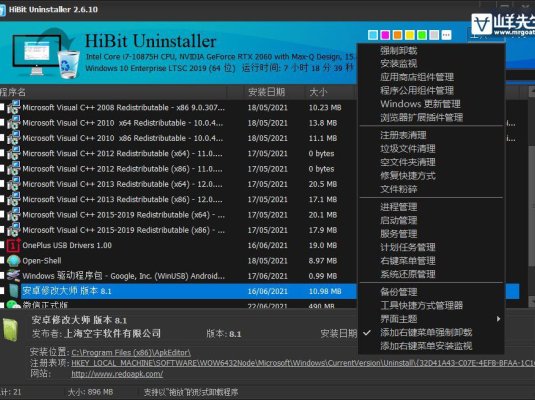Click icon of Visual C++ 2010 x64 entry
The width and height of the screenshot is (535, 400).
click(14, 123)
